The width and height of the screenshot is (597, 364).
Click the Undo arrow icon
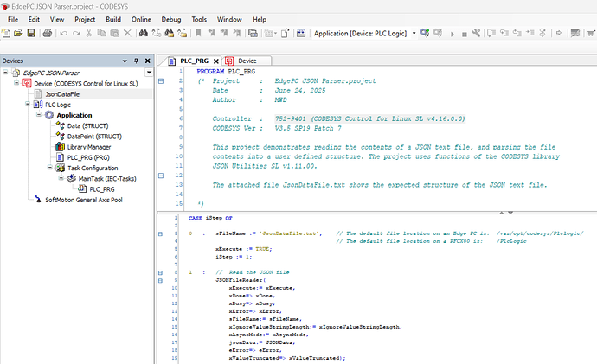click(x=63, y=34)
